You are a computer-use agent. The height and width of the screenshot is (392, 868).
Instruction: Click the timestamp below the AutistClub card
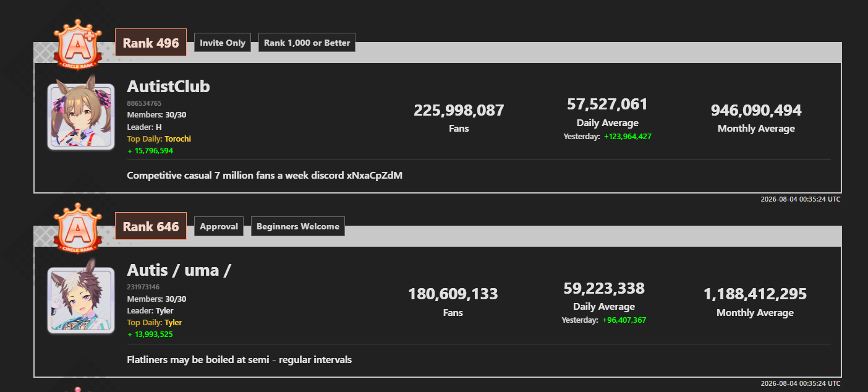(x=800, y=199)
